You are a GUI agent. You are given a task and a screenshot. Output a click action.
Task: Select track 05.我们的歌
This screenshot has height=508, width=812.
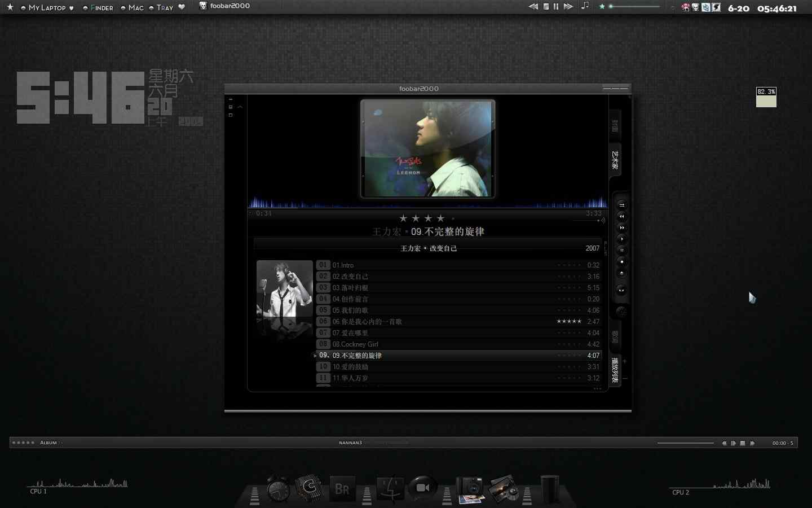point(458,310)
